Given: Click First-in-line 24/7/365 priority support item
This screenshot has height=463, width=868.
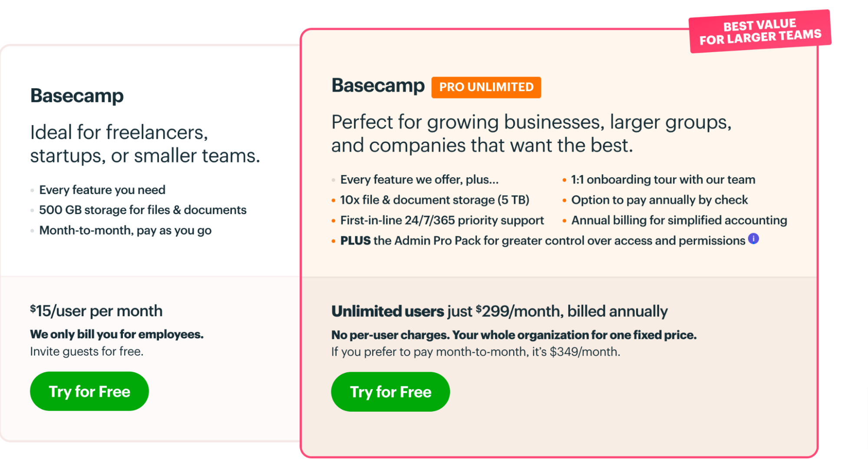Looking at the screenshot, I should [x=442, y=220].
